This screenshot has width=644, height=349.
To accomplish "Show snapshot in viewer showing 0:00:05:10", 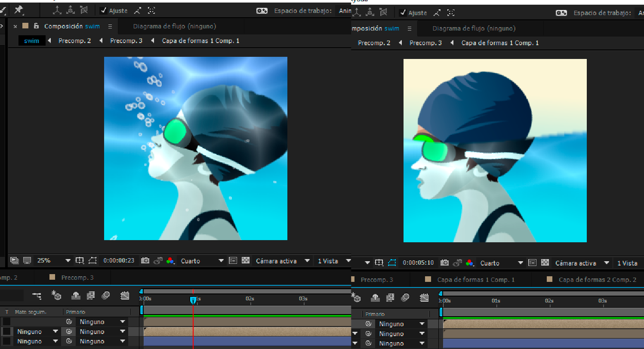I will 457,263.
